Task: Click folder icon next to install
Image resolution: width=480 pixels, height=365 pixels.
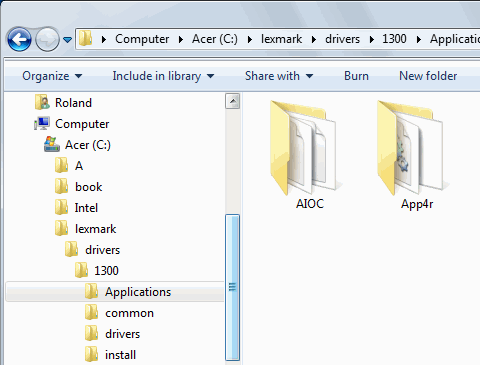Action: (x=92, y=354)
